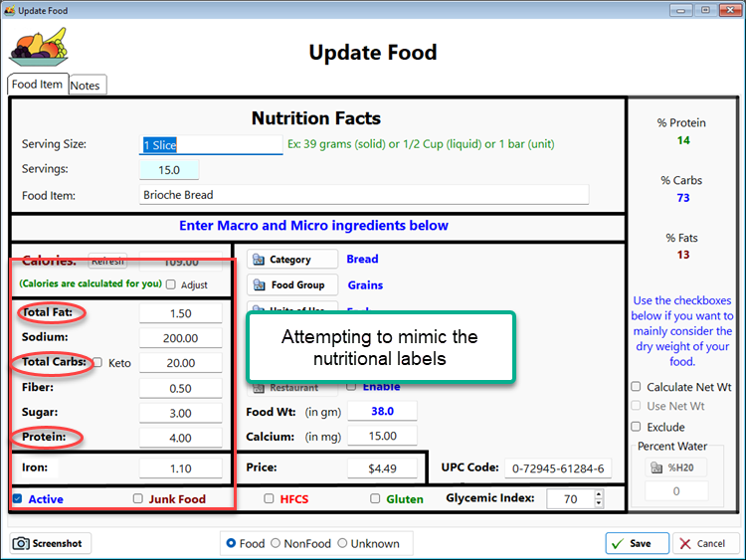Click the Screenshot camera button
This screenshot has width=746, height=560.
pos(48,543)
